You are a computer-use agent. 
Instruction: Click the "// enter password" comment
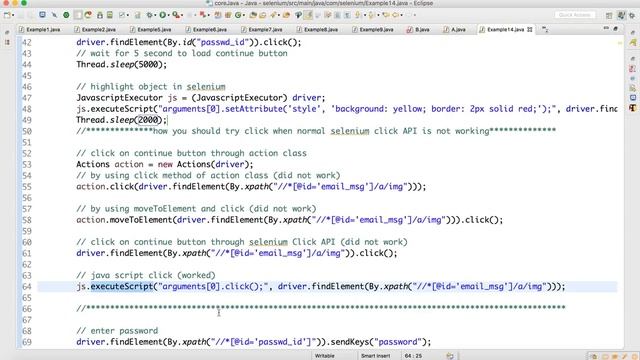point(117,331)
